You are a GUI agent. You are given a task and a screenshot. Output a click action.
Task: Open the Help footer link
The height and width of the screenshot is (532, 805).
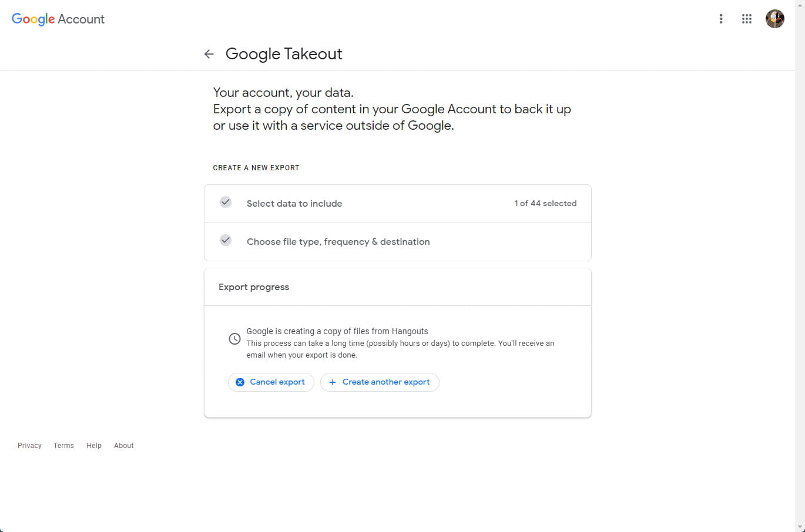click(94, 446)
